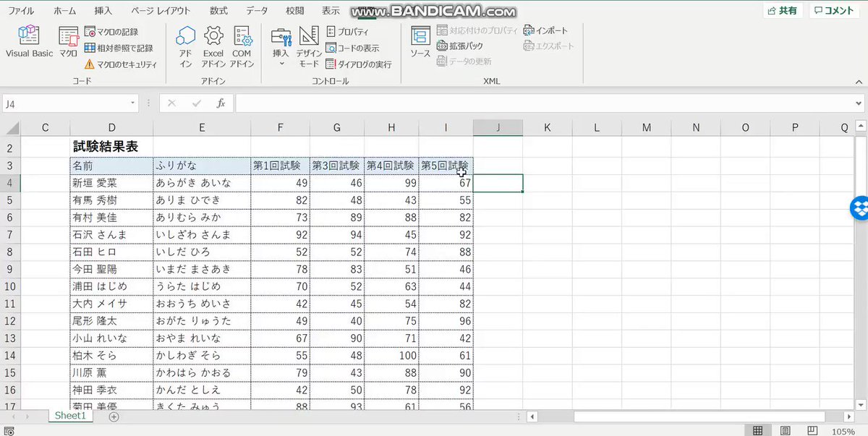
Task: Click the Name Box showing J4
Action: (65, 103)
